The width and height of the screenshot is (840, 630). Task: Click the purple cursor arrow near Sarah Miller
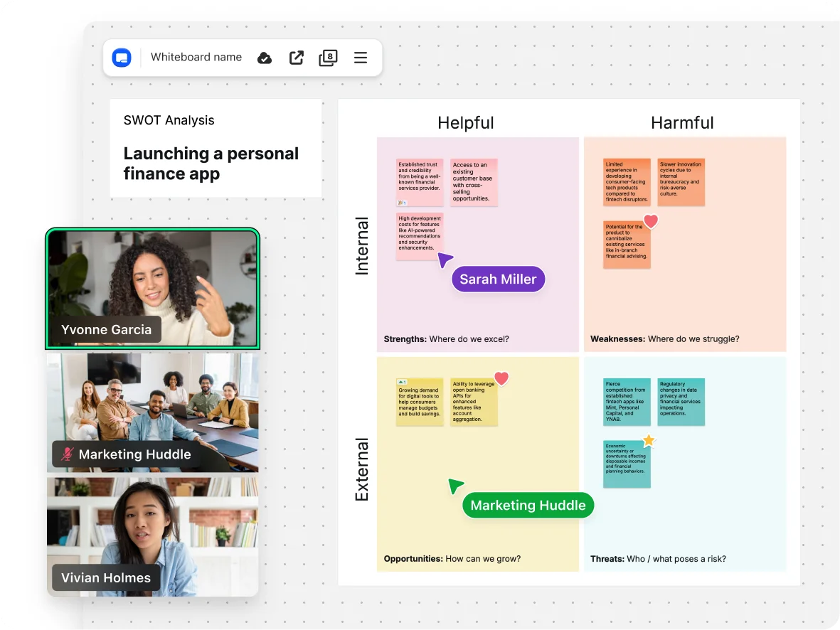[x=445, y=260]
